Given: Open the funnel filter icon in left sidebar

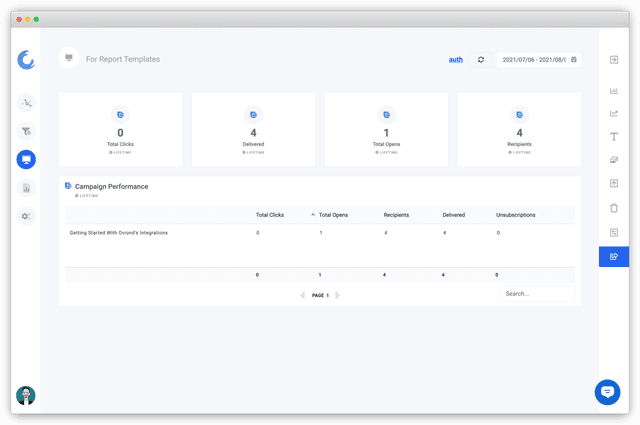Looking at the screenshot, I should point(26,131).
